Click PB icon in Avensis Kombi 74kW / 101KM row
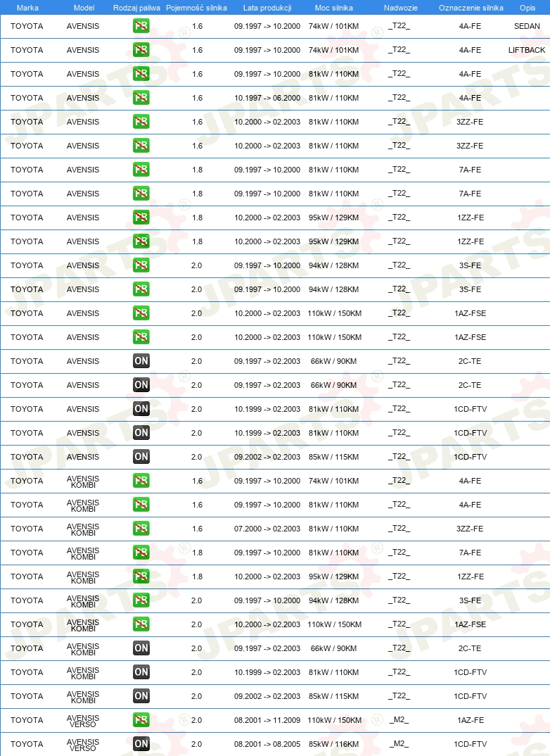Screen dimensions: 550x756 [141, 481]
